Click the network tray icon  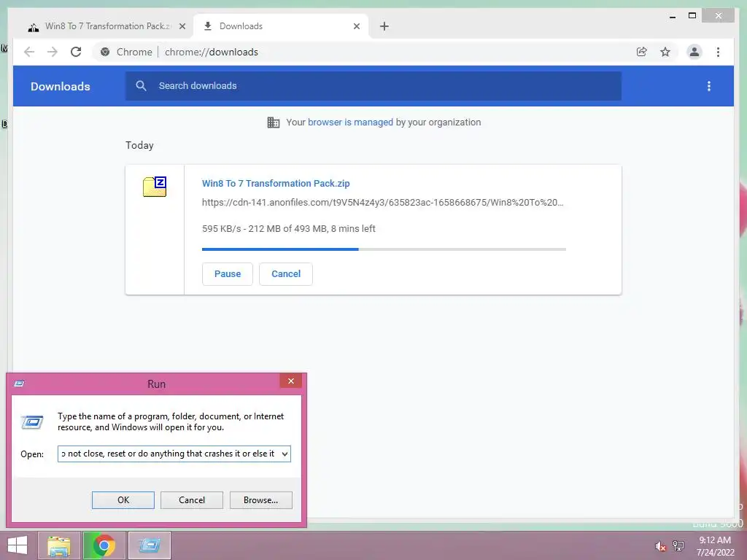[x=678, y=545]
